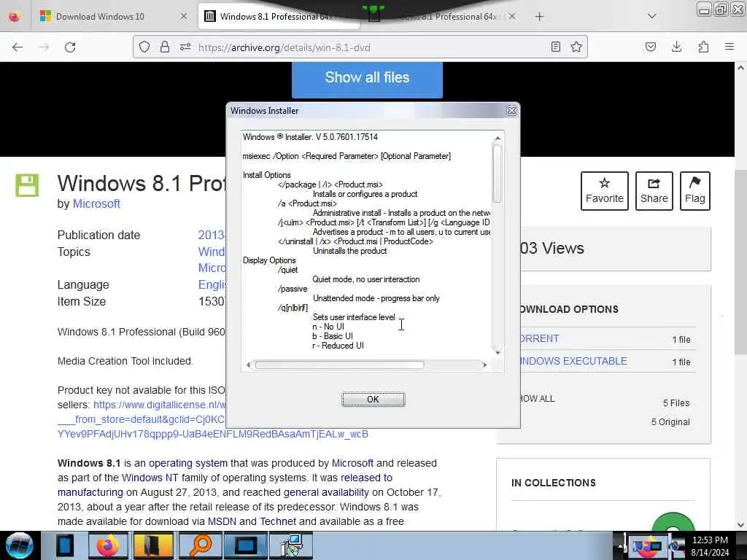The image size is (747, 560).
Task: Close the second Windows 8.1 Professional tab
Action: (x=511, y=16)
